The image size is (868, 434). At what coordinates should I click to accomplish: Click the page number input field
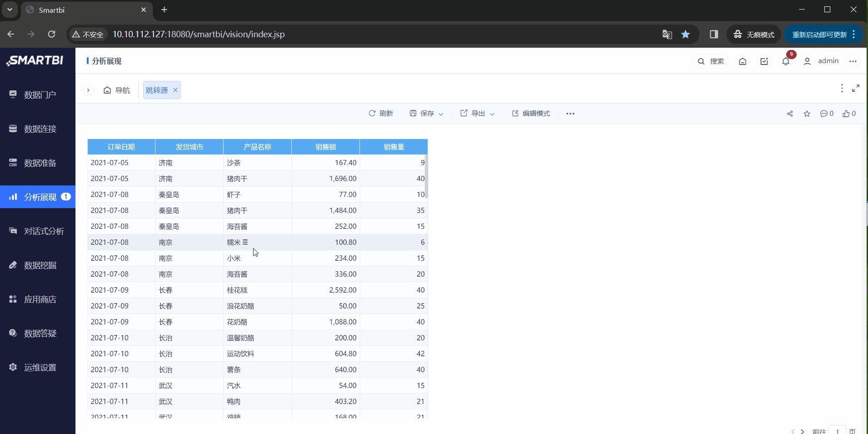coord(838,430)
